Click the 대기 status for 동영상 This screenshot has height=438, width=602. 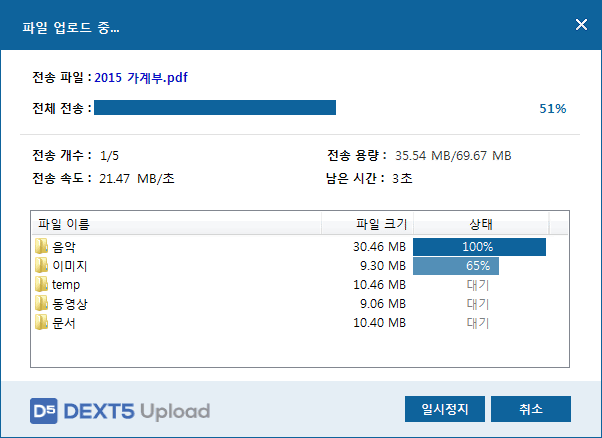(478, 304)
